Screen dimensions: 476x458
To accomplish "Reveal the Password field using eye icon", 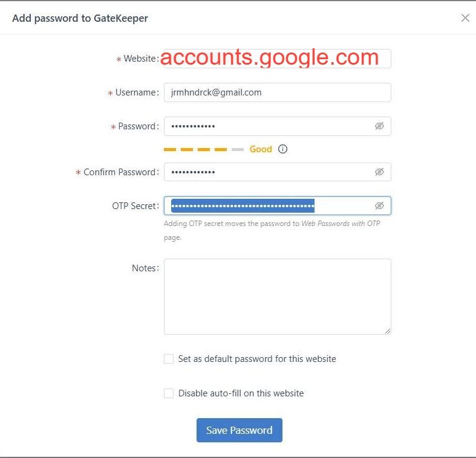I will 379,126.
